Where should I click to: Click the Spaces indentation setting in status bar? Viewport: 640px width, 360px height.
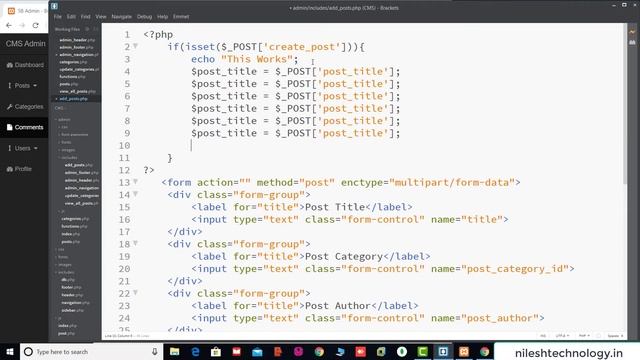click(x=615, y=336)
